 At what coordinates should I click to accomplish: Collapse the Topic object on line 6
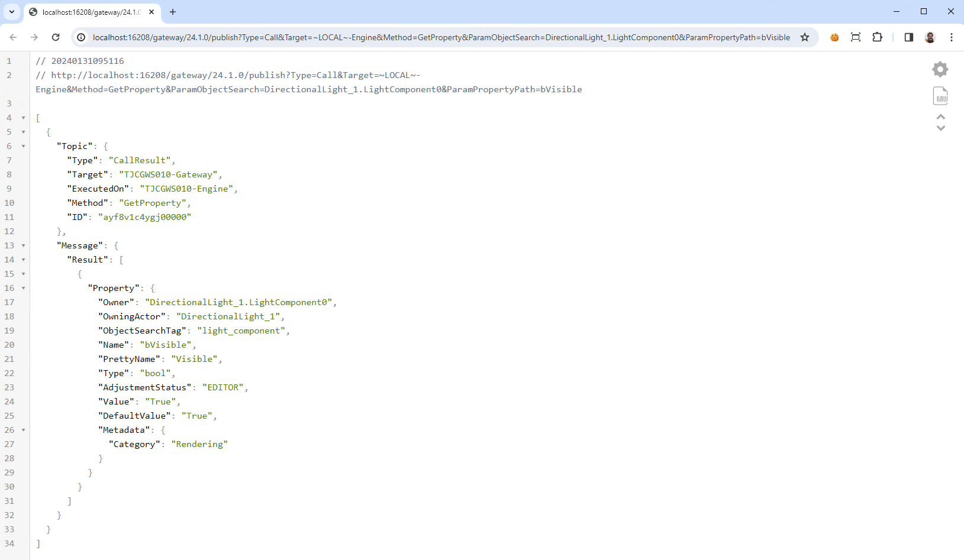click(x=23, y=146)
